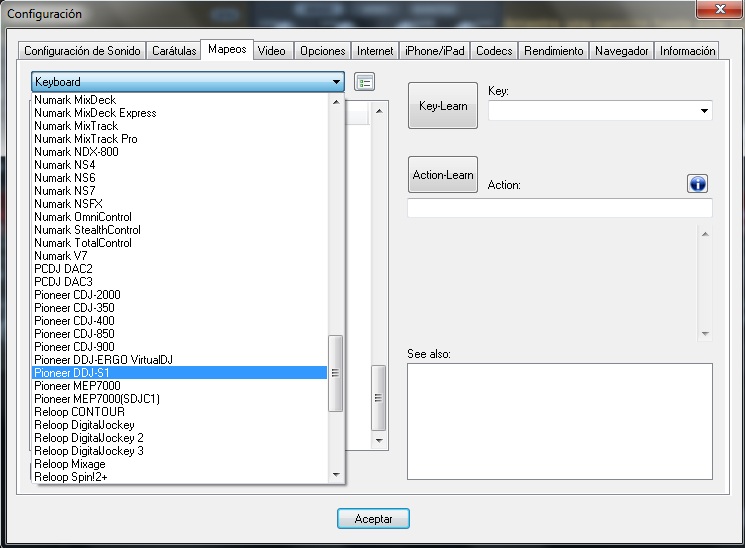The width and height of the screenshot is (745, 548).
Task: Choose the highlighted Pioneer DDJ-S1 entry
Action: pos(180,373)
